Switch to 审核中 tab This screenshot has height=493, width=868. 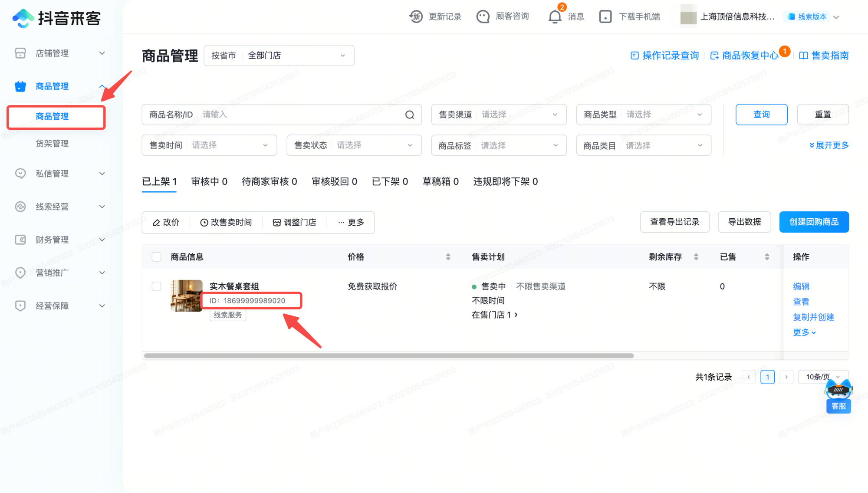209,182
